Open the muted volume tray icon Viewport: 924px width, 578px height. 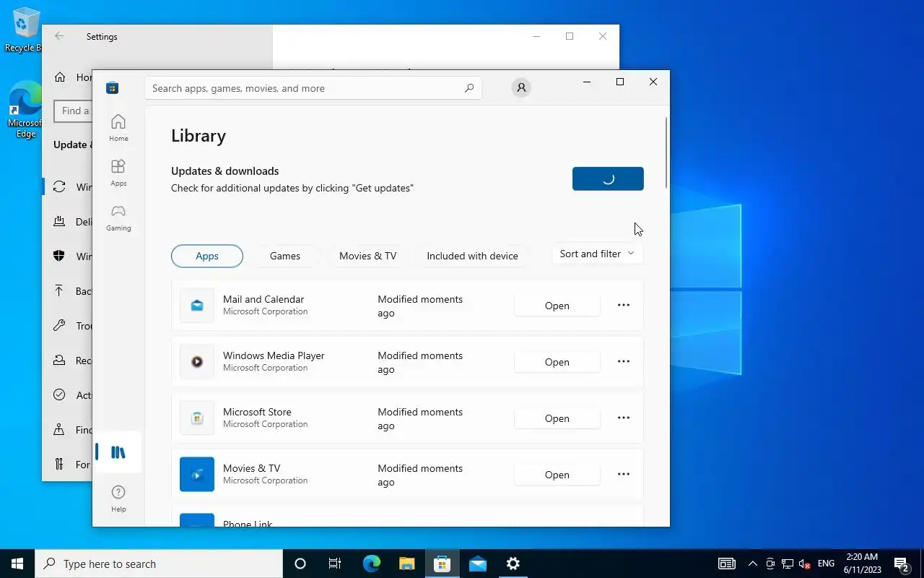805,564
